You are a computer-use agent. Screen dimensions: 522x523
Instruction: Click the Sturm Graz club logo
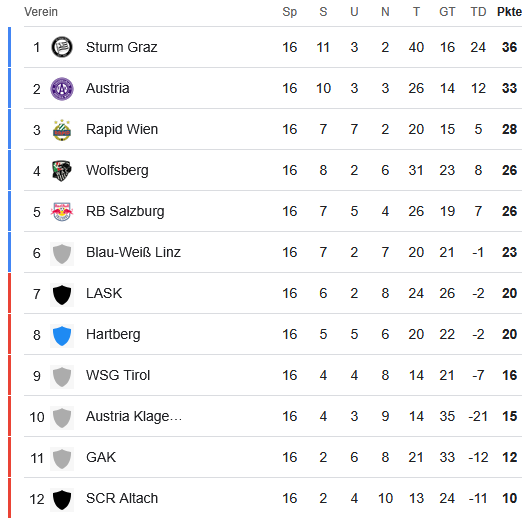[62, 47]
